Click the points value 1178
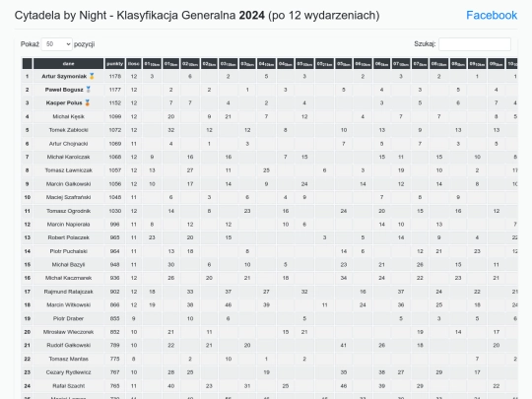Screen dimensions: 532x399 [x=114, y=76]
